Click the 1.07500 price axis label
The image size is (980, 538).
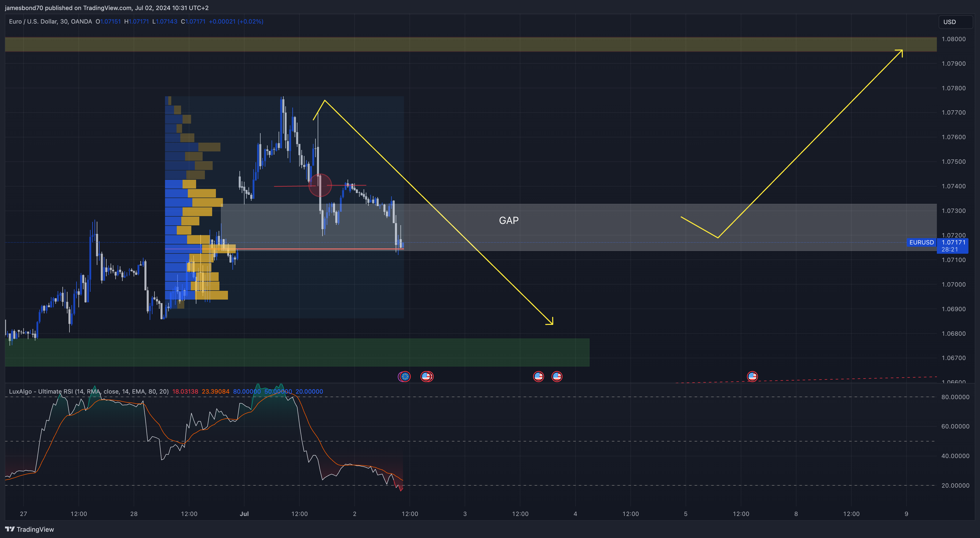coord(953,162)
